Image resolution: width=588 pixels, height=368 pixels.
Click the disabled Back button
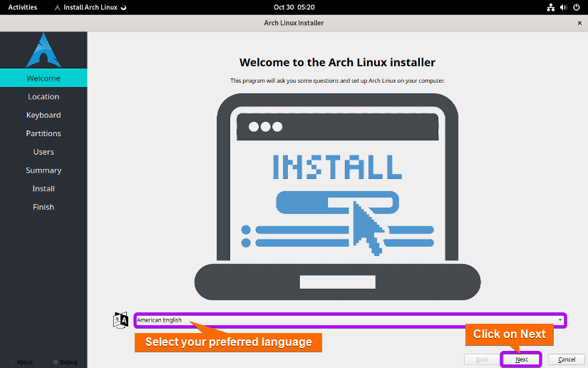482,359
